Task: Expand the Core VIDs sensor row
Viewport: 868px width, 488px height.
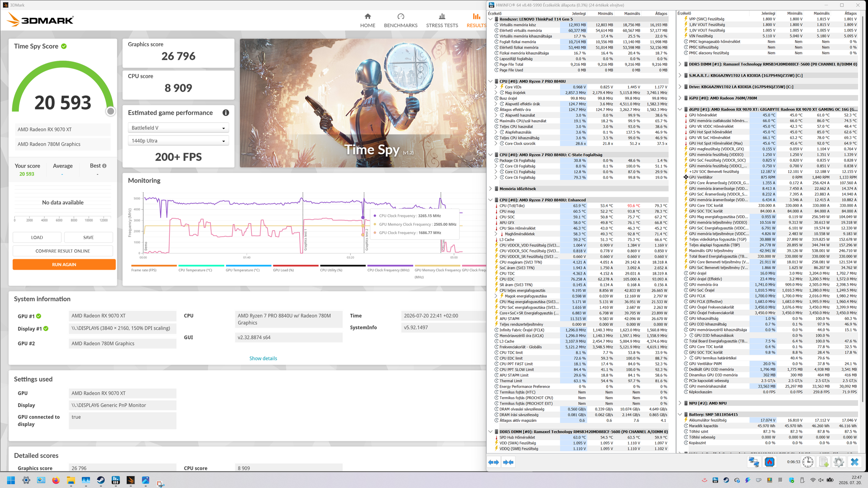Action: [496, 87]
